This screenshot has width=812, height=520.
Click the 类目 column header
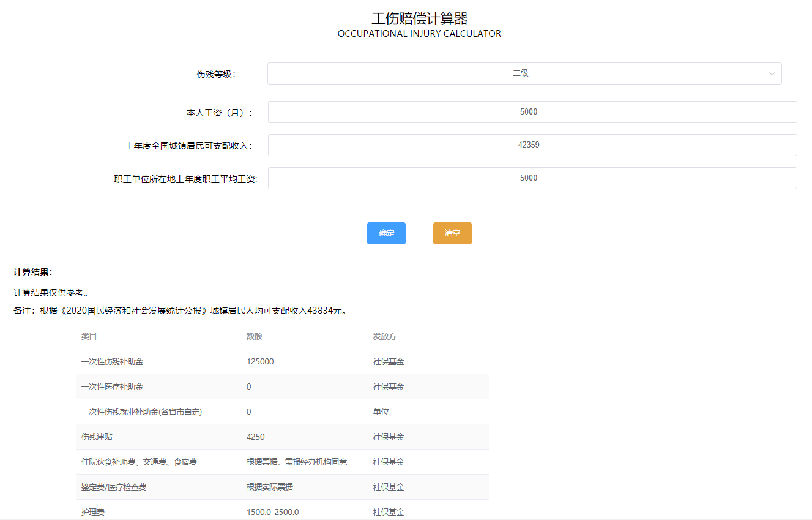pyautogui.click(x=89, y=336)
